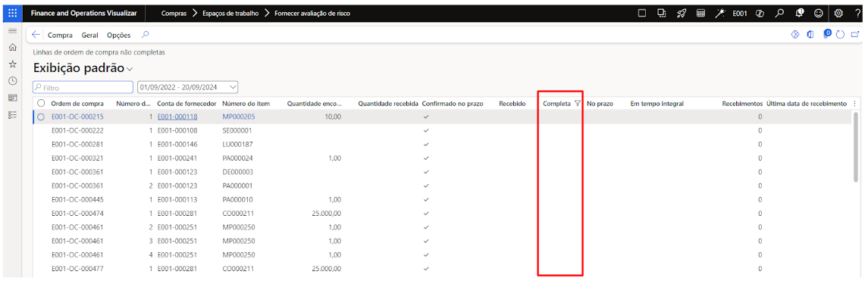Expand the Exibição padrão view dropdown
The width and height of the screenshot is (868, 306).
point(130,70)
